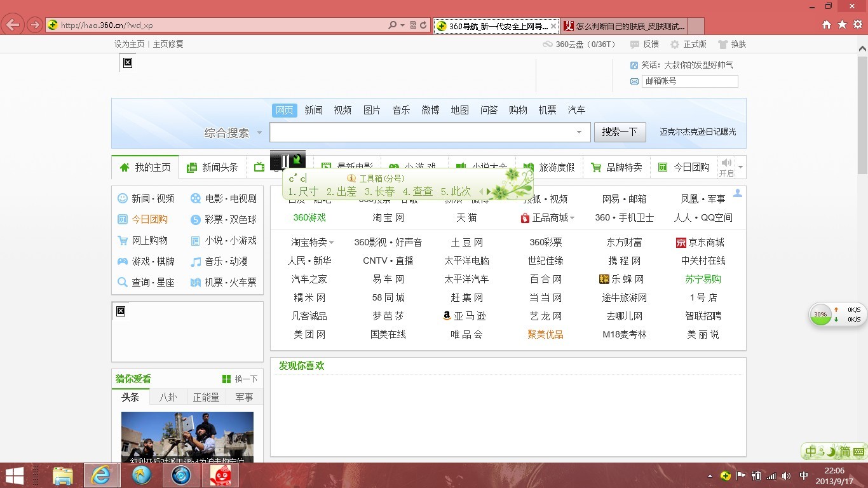Open IE Tools gear icon

858,25
